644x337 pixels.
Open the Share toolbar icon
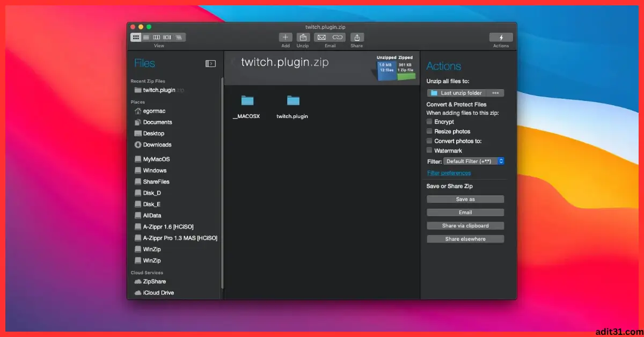tap(357, 37)
